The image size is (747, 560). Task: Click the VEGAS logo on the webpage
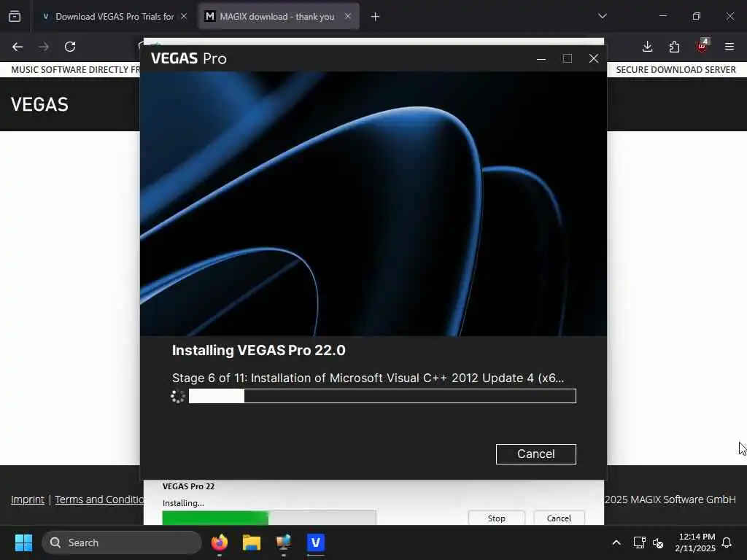39,104
